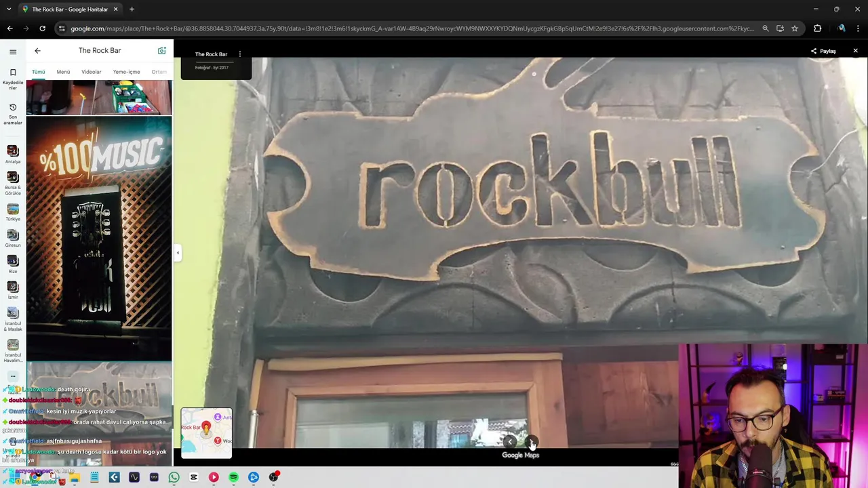Open the %100 Music guitar photo
The width and height of the screenshot is (868, 488).
99,239
